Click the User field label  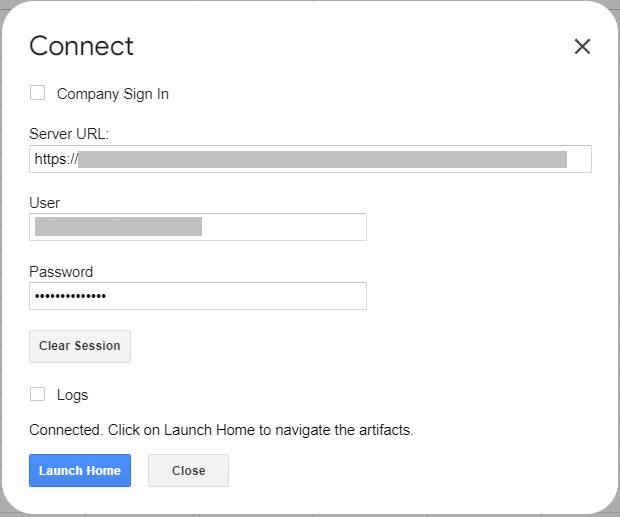point(45,203)
